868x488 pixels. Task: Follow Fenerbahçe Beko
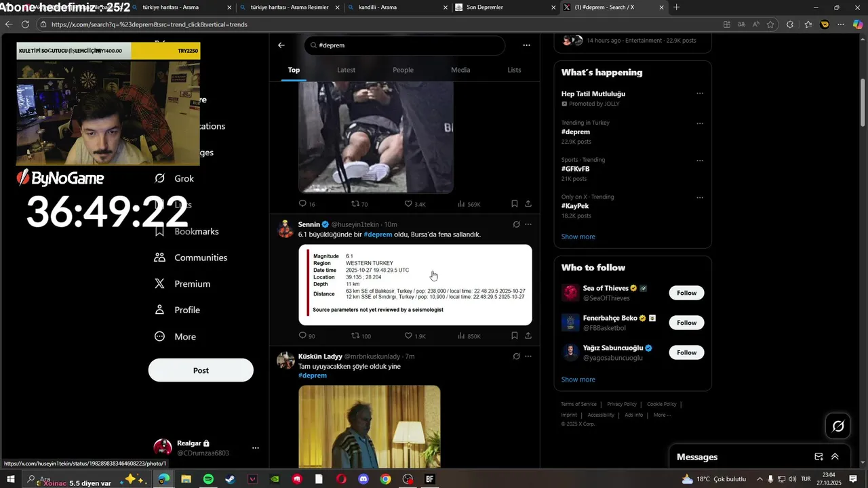686,323
